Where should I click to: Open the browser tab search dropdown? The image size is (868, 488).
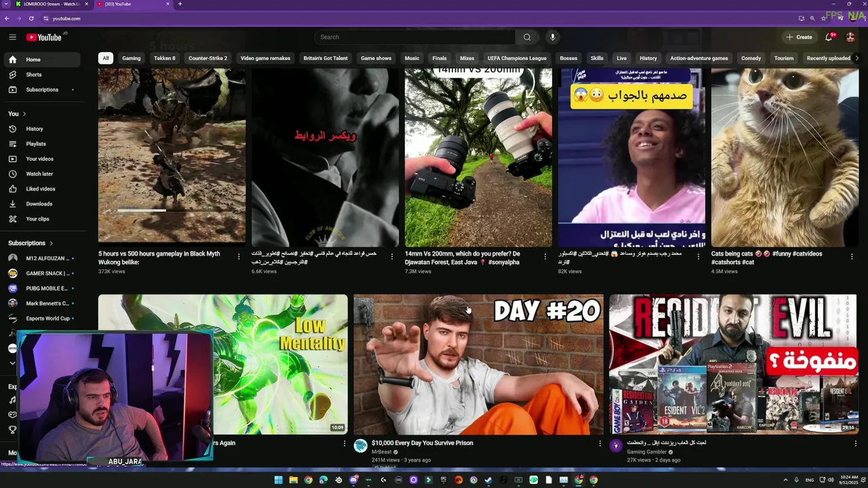[5, 4]
